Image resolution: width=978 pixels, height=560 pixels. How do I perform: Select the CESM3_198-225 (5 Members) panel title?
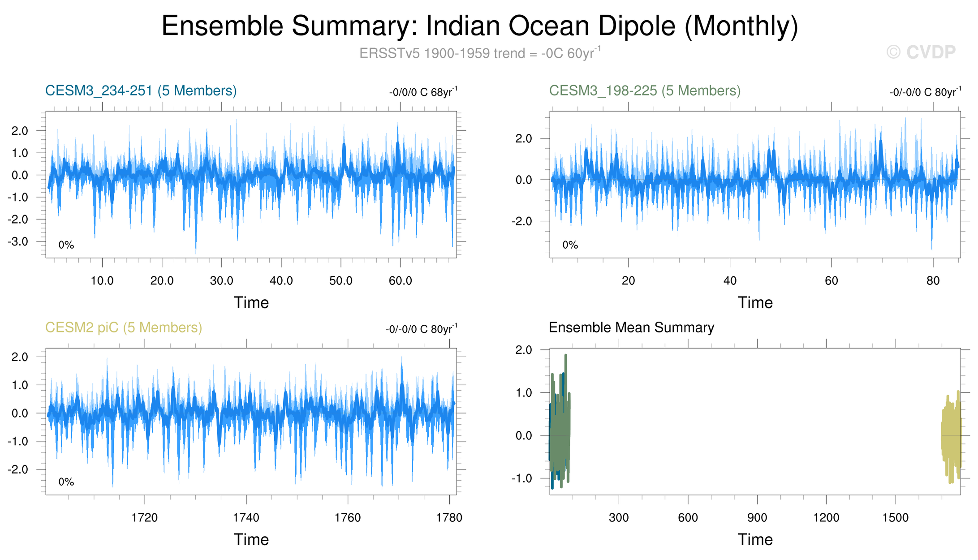tap(644, 90)
